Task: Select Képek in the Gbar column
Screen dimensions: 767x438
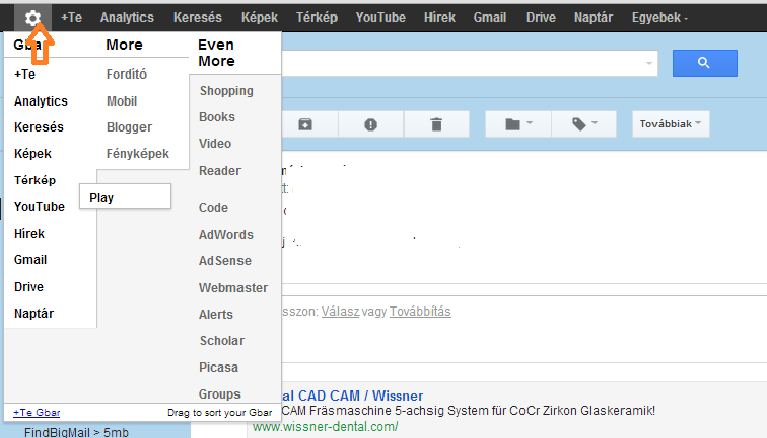Action: tap(33, 154)
